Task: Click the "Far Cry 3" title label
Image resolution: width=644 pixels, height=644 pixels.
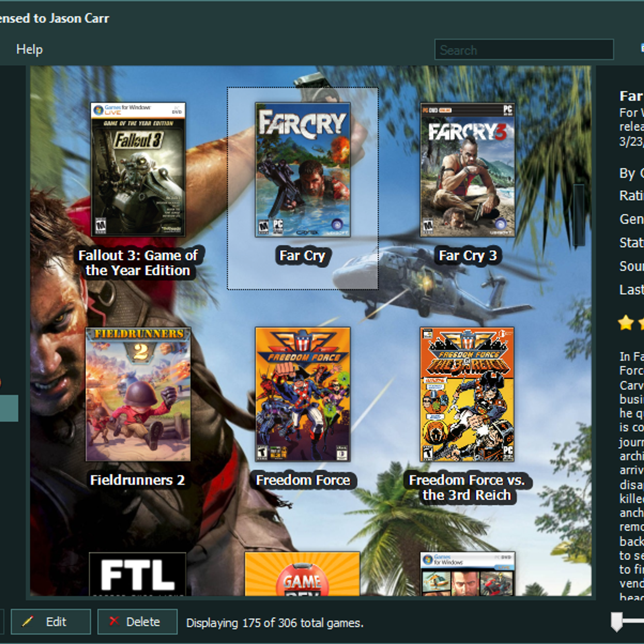Action: click(468, 256)
